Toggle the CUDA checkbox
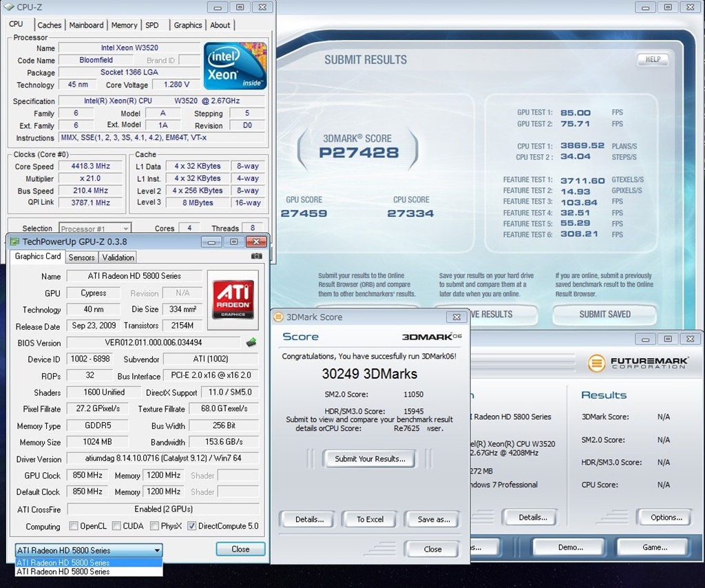The height and width of the screenshot is (588, 705). pos(116,525)
